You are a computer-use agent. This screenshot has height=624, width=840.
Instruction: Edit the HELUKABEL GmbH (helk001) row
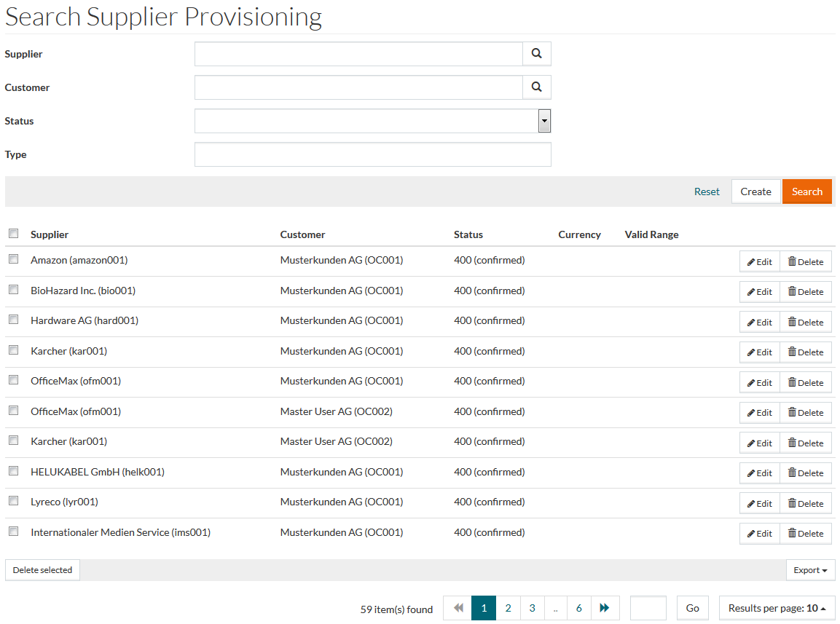[759, 473]
